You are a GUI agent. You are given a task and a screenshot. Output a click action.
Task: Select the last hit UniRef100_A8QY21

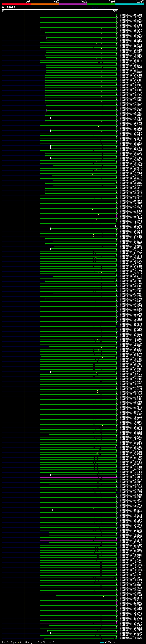(x=131, y=638)
